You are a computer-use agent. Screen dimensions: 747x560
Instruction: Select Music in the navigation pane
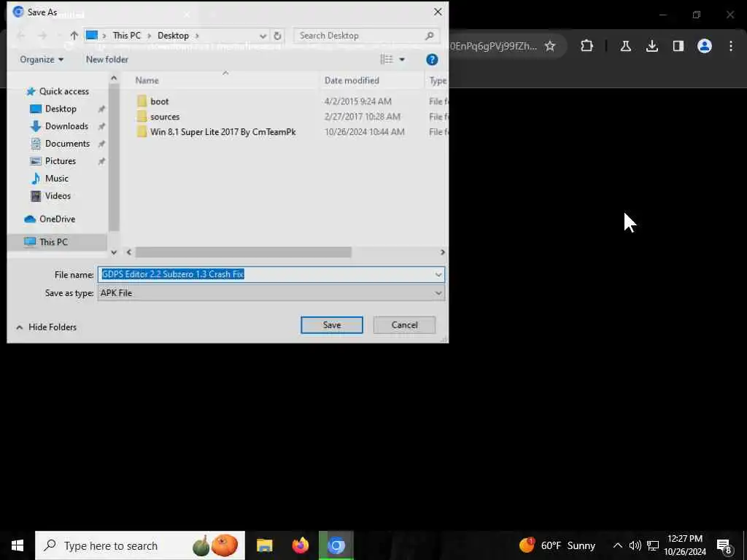[57, 179]
